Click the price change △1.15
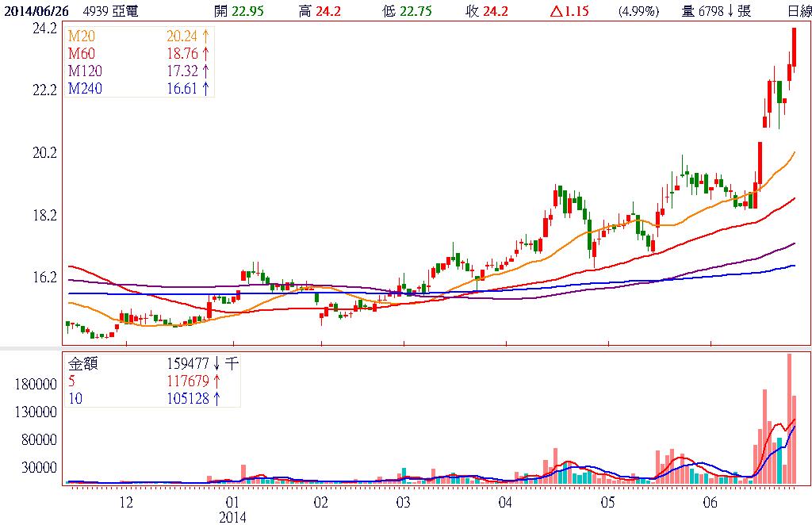 [x=569, y=11]
